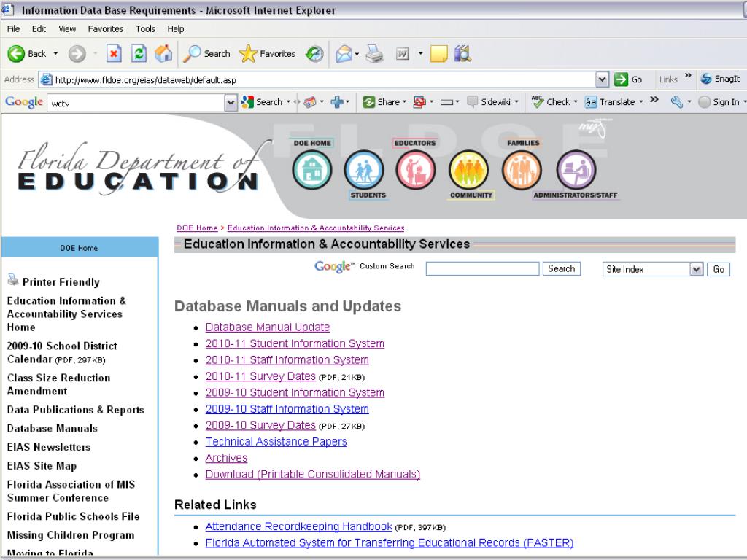Open the Tools menu
Screen dimensions: 747x560
[x=145, y=28]
